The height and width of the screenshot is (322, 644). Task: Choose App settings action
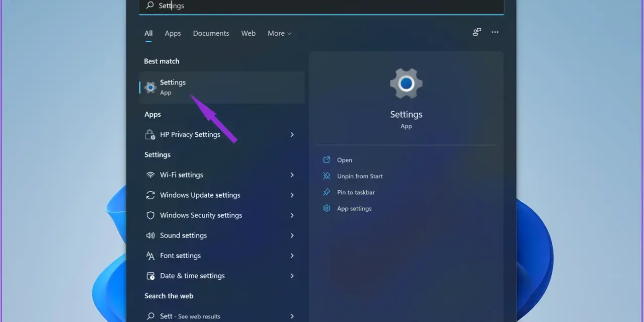tap(354, 208)
